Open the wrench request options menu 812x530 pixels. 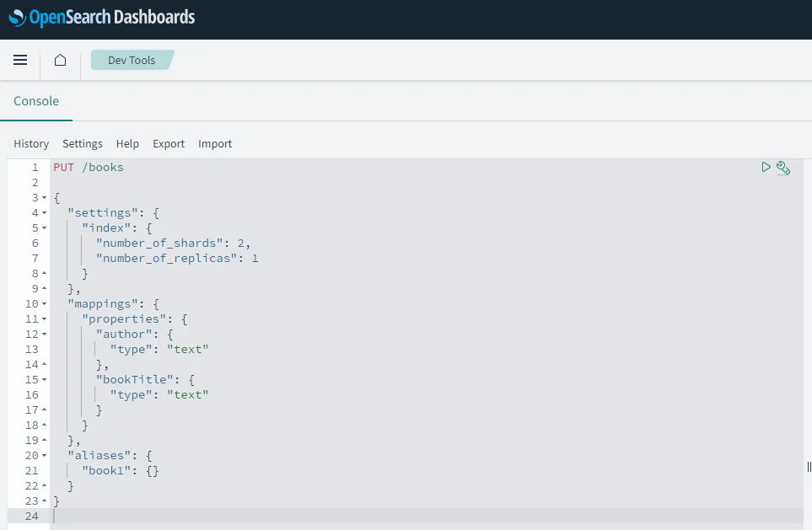(783, 168)
